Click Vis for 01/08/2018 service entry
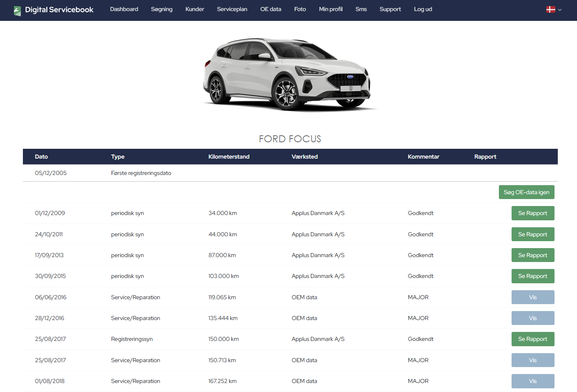 point(532,381)
